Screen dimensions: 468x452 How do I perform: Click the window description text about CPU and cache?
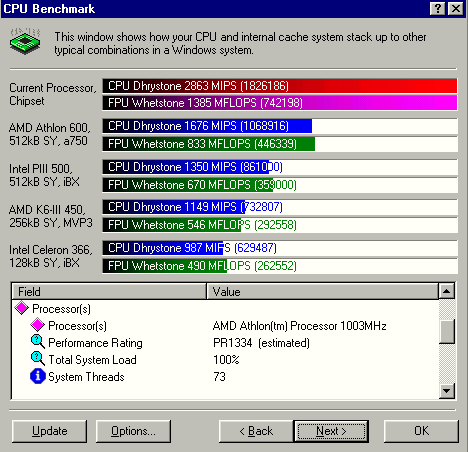point(240,43)
